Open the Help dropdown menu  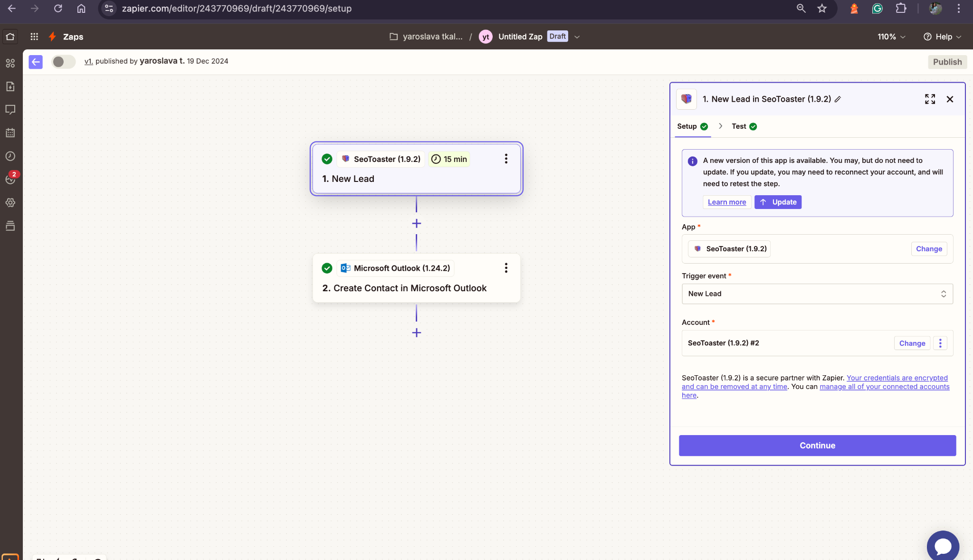943,37
